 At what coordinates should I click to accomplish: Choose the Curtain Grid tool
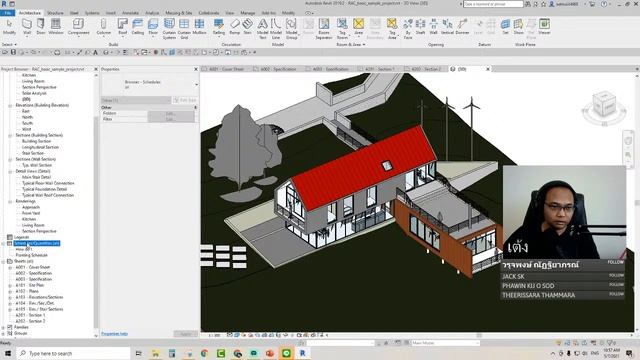pyautogui.click(x=184, y=29)
